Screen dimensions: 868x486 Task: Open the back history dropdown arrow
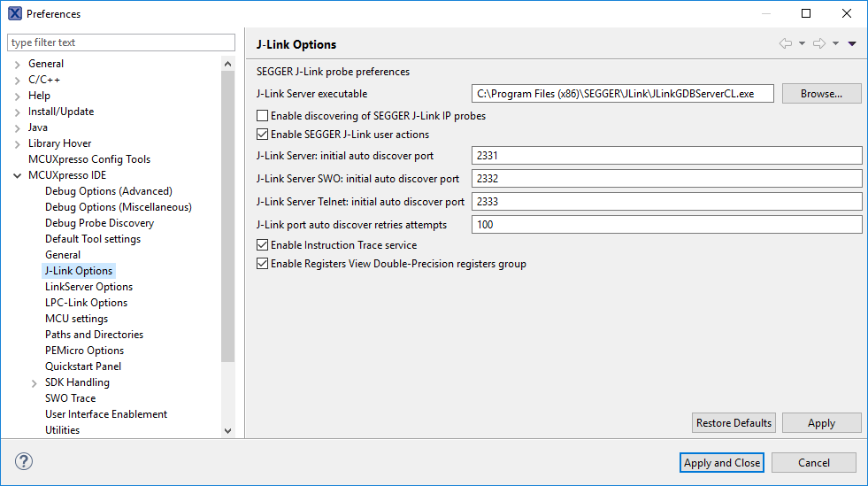(x=802, y=43)
